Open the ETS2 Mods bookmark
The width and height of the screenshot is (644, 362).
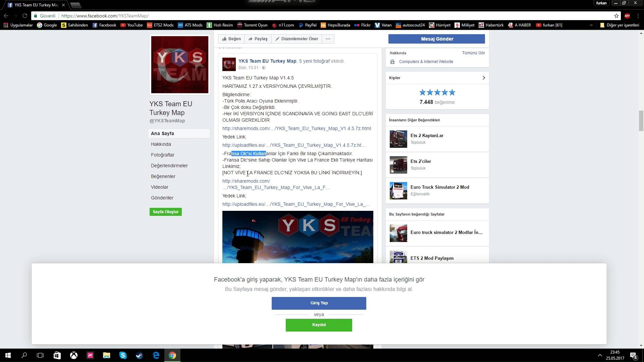coord(160,25)
